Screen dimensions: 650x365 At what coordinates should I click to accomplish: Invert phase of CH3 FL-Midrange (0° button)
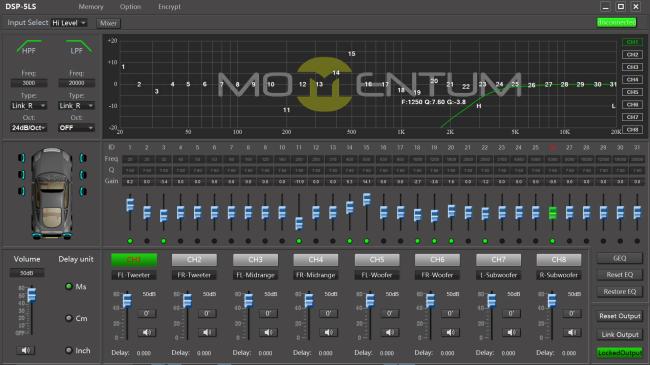pos(268,313)
